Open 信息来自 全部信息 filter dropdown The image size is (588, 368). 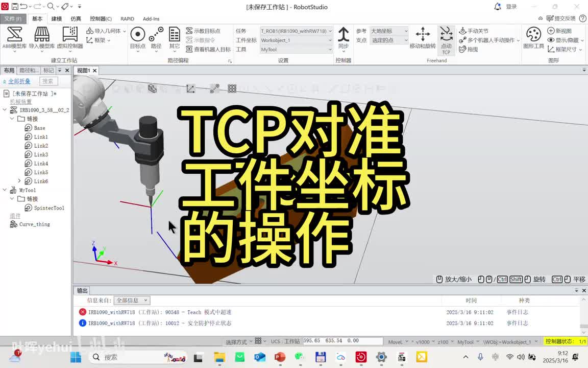(x=132, y=301)
